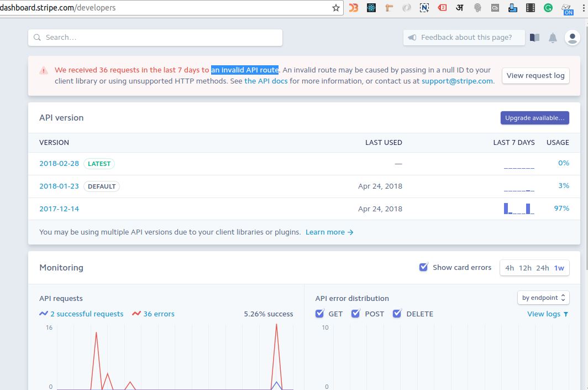Viewport: 588px width, 390px height.
Task: Open the notifications bell
Action: 553,38
